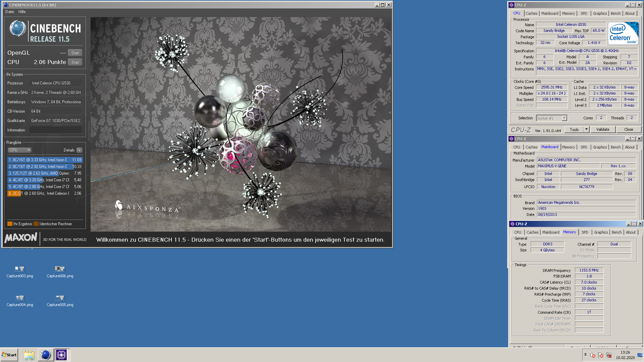The width and height of the screenshot is (644, 362).
Task: Open the CPU ranking type dropdown
Action: click(x=20, y=150)
